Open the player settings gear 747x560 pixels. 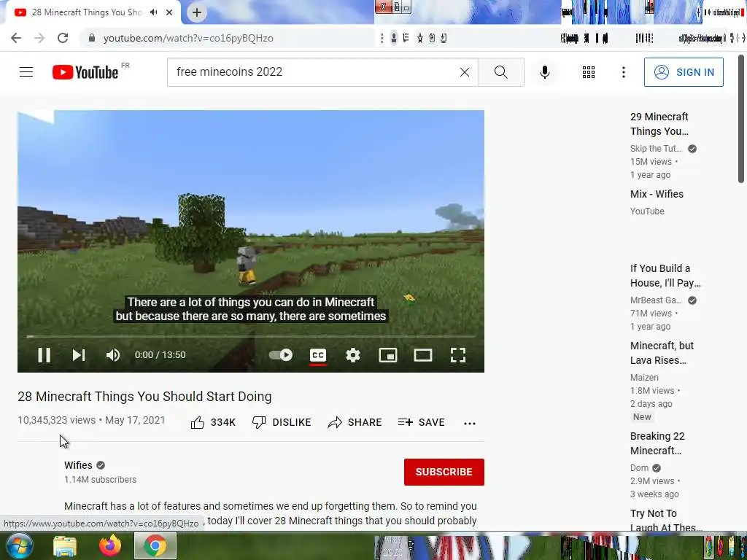[x=353, y=355]
